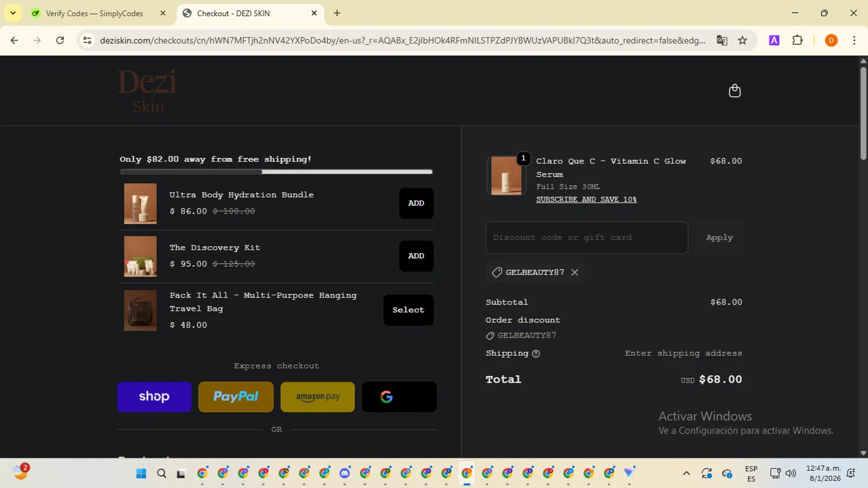Pay with PayPal express checkout
The image size is (868, 488).
[236, 397]
